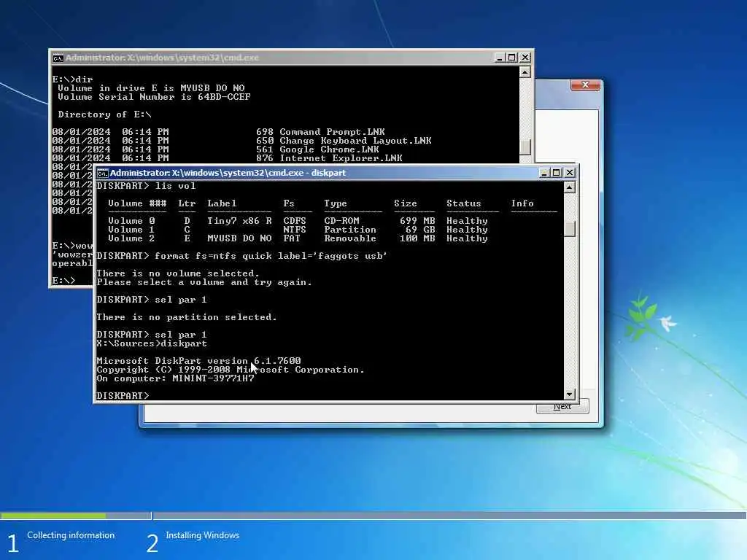Image resolution: width=747 pixels, height=560 pixels.
Task: Click diskpart window scroll down arrow
Action: pyautogui.click(x=569, y=394)
